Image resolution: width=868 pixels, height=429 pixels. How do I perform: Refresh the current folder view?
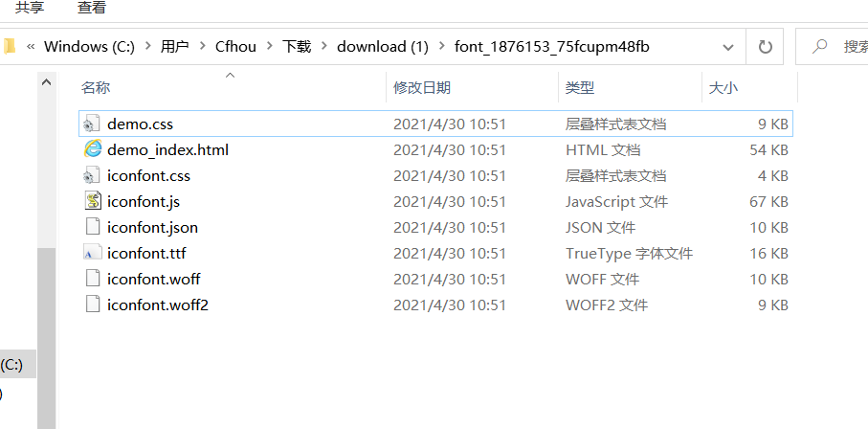765,47
